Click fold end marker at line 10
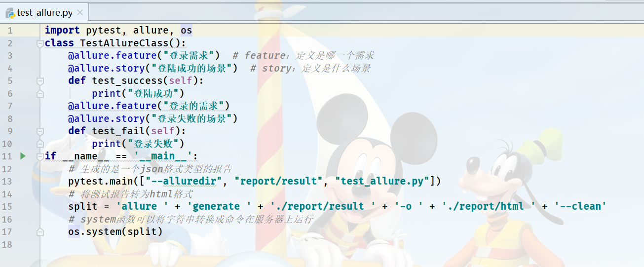Image resolution: width=644 pixels, height=267 pixels. [x=40, y=144]
